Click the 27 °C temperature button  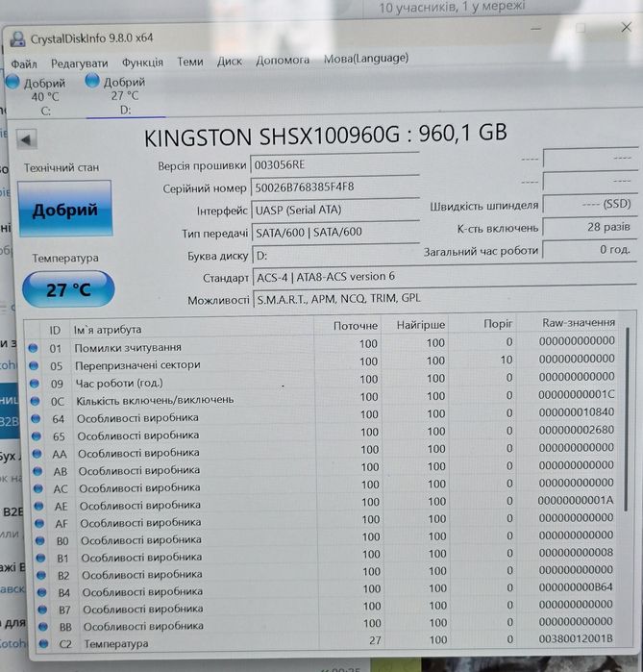pos(68,289)
